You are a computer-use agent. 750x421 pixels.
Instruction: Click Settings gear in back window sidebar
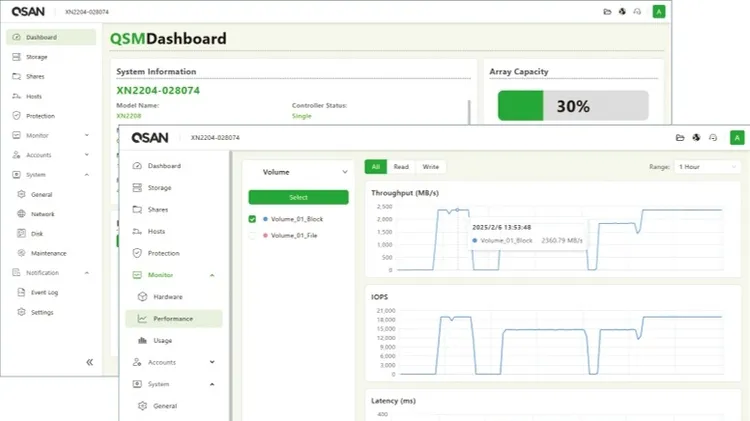(22, 312)
